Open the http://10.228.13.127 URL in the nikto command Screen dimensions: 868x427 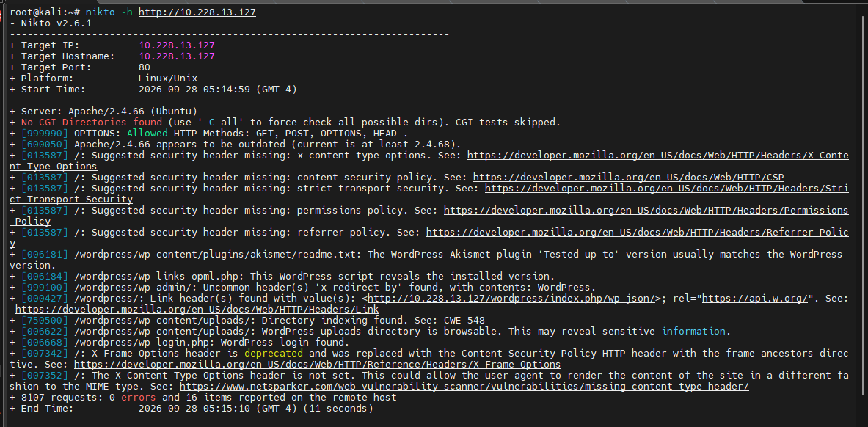click(197, 12)
